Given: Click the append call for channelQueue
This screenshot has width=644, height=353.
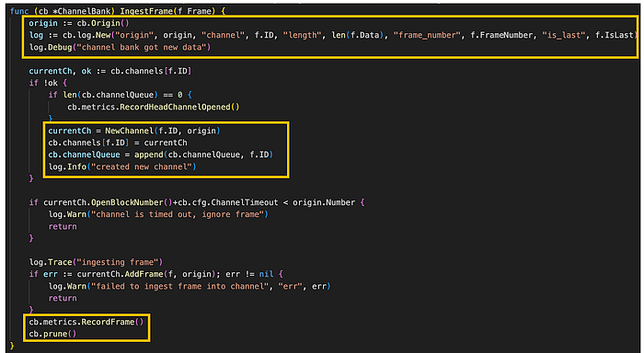Looking at the screenshot, I should click(x=203, y=154).
